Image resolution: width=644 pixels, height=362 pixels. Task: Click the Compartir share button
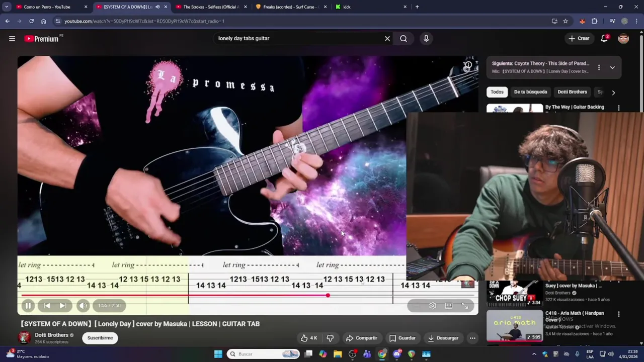(361, 338)
